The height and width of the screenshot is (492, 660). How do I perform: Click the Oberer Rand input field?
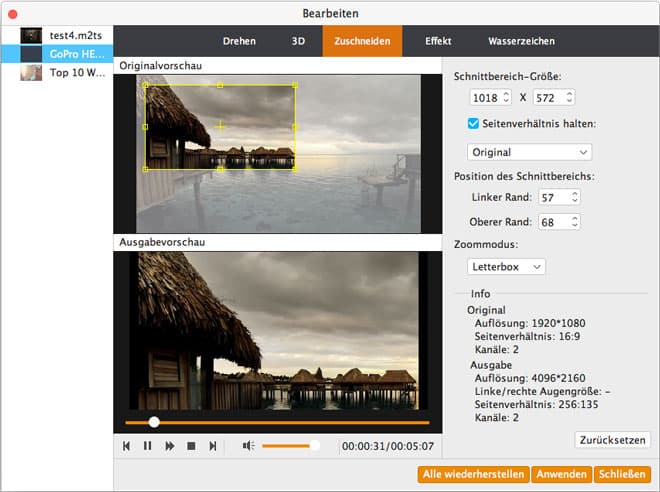click(551, 222)
